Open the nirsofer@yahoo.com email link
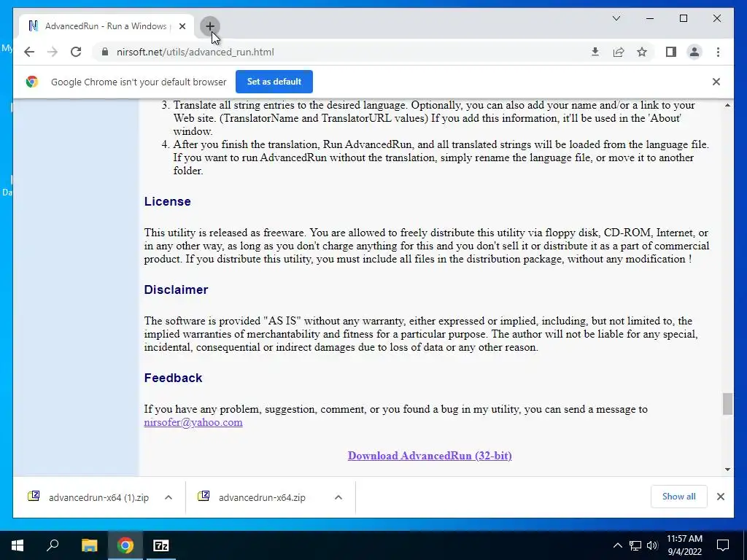 [x=193, y=422]
